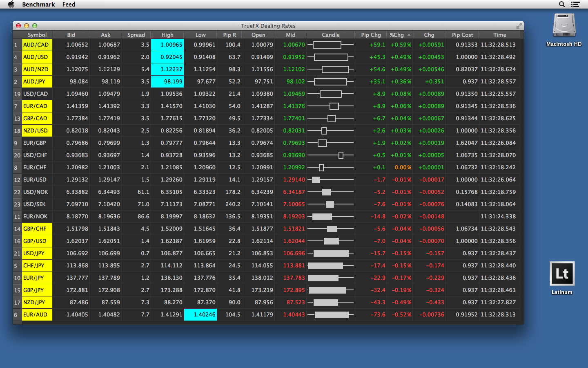Click the Mid column header

(x=290, y=35)
